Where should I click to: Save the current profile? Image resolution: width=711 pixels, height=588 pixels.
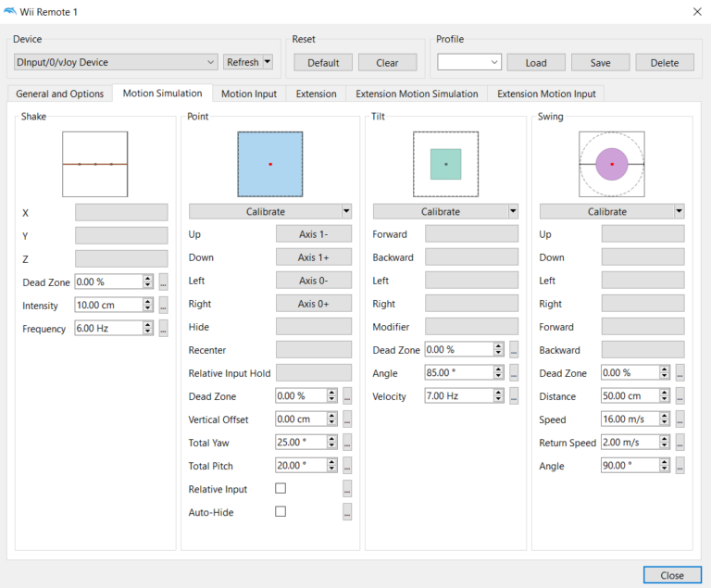point(600,63)
